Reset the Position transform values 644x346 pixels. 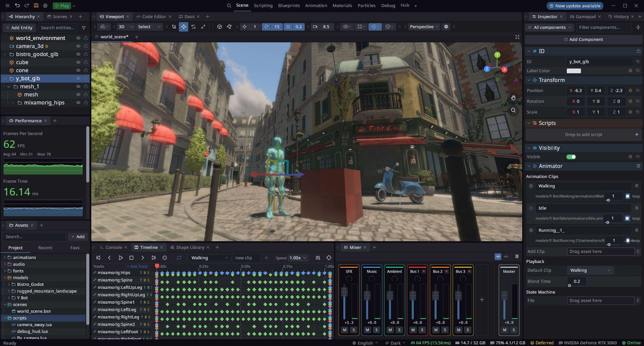click(x=638, y=90)
